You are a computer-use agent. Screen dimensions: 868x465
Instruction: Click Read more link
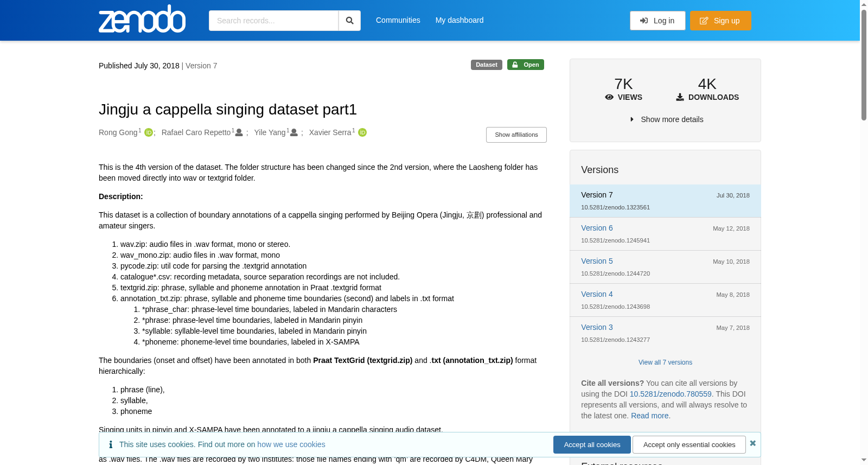[x=649, y=416]
